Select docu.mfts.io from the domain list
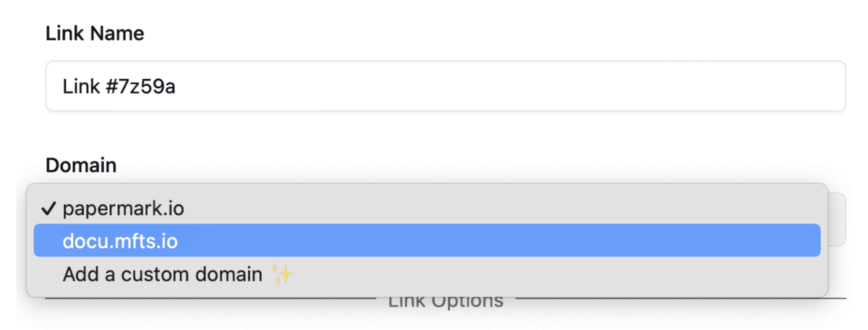This screenshot has width=868, height=330. pos(120,242)
